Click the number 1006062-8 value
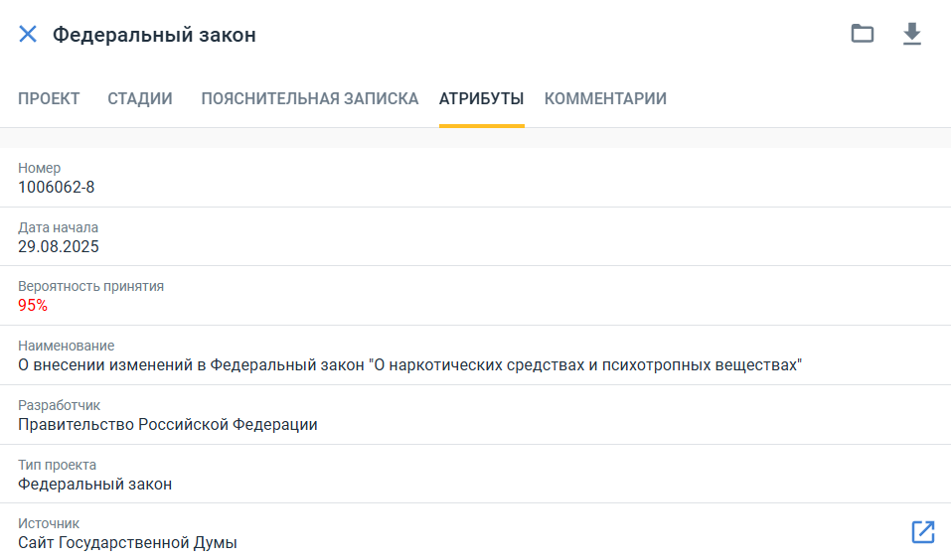This screenshot has height=560, width=951. (57, 188)
